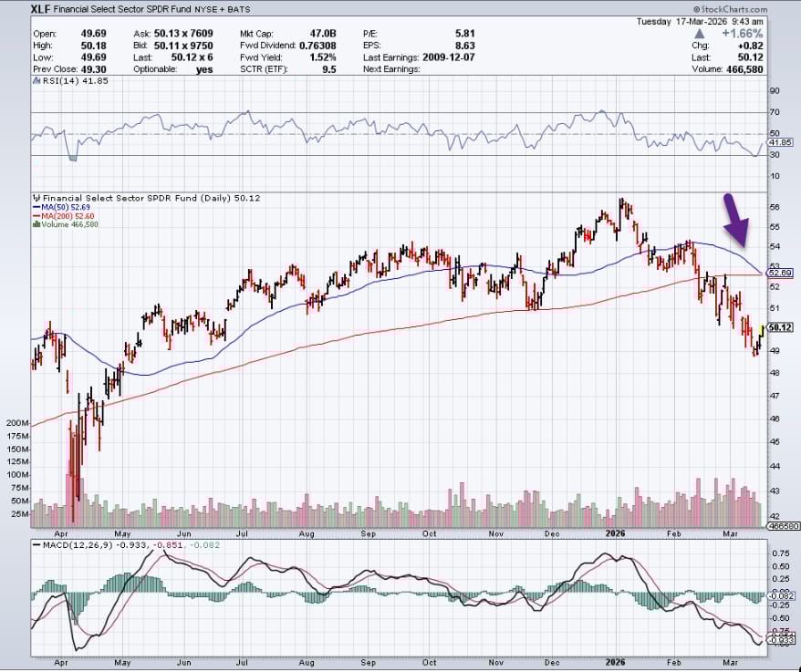The image size is (801, 672).
Task: Click the -0.082 histogram tag on the MACD axis
Action: pos(782,596)
